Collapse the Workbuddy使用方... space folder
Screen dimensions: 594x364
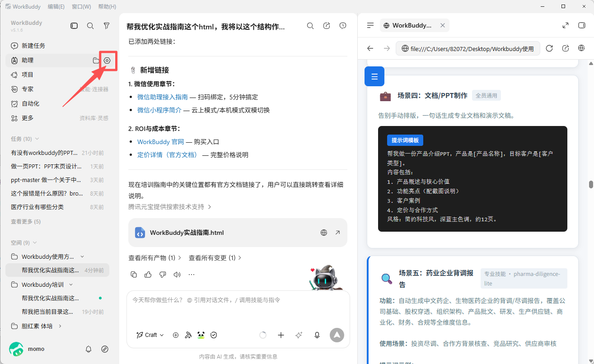coord(82,257)
